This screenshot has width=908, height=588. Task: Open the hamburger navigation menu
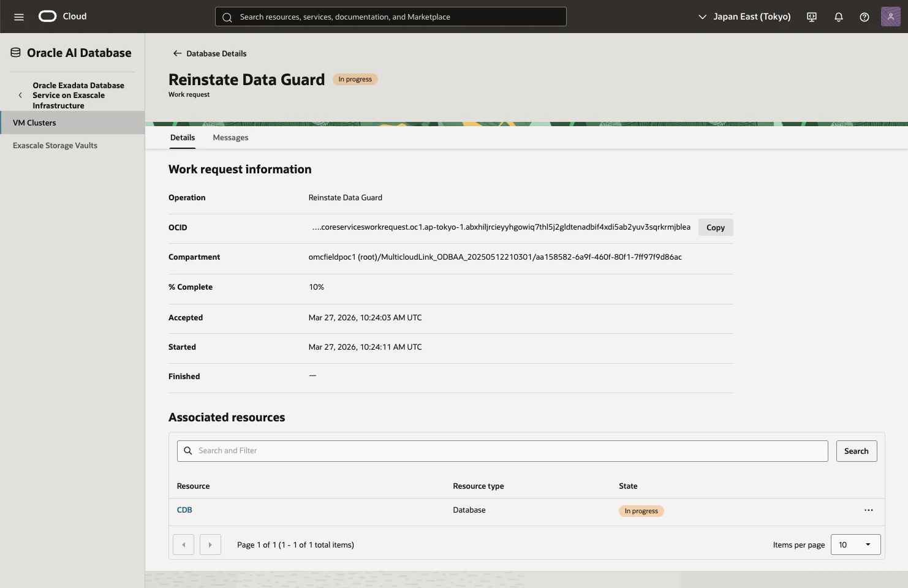(x=19, y=17)
